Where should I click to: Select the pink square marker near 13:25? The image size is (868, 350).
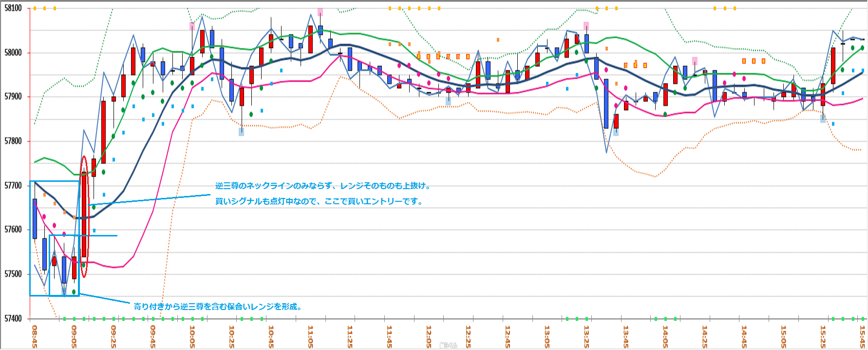tap(586, 25)
